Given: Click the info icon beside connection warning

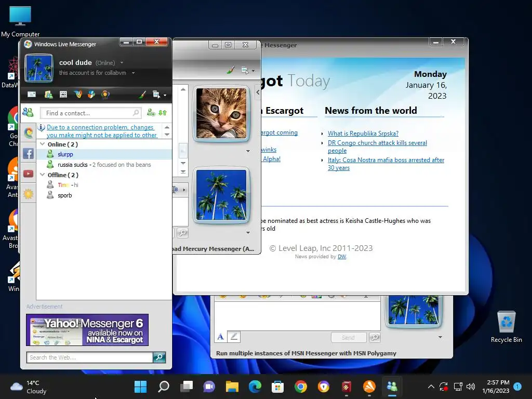Looking at the screenshot, I should coord(42,128).
